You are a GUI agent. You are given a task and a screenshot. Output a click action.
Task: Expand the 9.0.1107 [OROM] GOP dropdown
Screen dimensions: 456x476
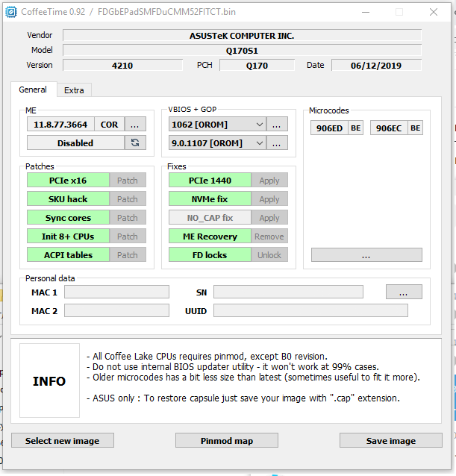coord(217,143)
